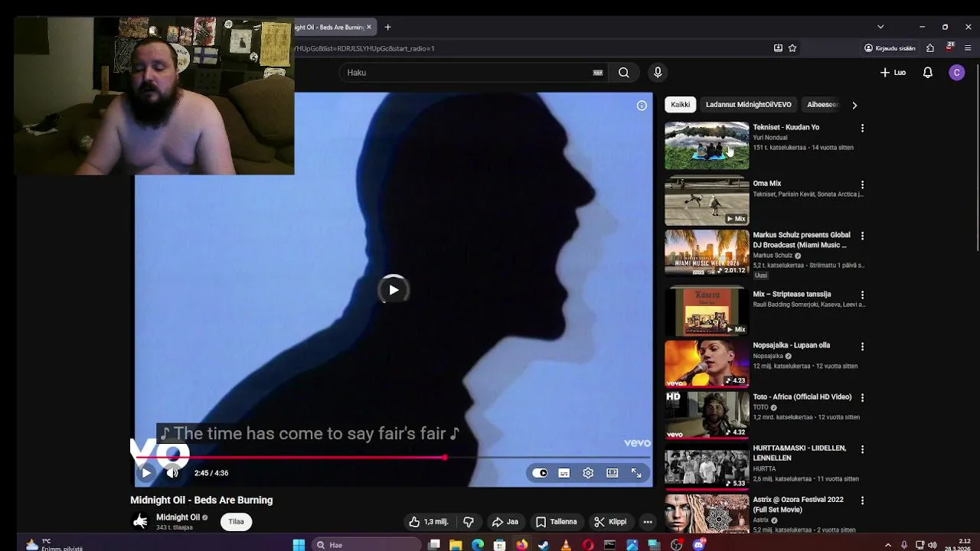
Task: Click the search magnifier button
Action: [624, 73]
